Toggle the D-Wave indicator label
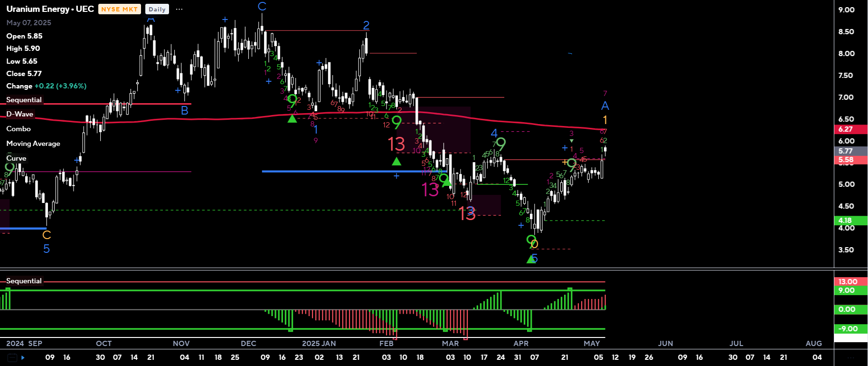The image size is (868, 366). click(19, 114)
